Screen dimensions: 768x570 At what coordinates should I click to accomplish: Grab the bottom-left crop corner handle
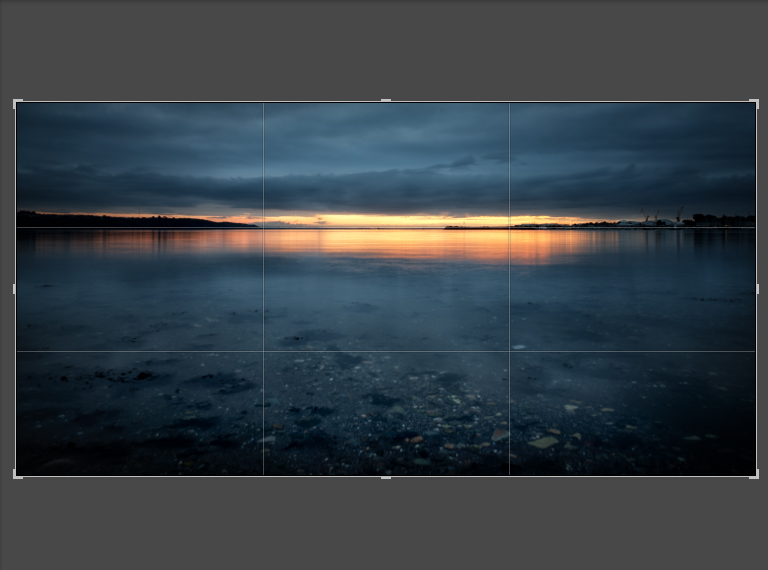pyautogui.click(x=17, y=475)
